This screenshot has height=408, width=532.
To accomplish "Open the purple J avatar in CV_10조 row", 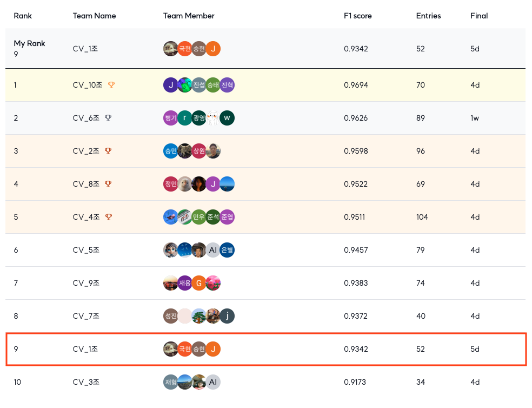I will coord(171,85).
